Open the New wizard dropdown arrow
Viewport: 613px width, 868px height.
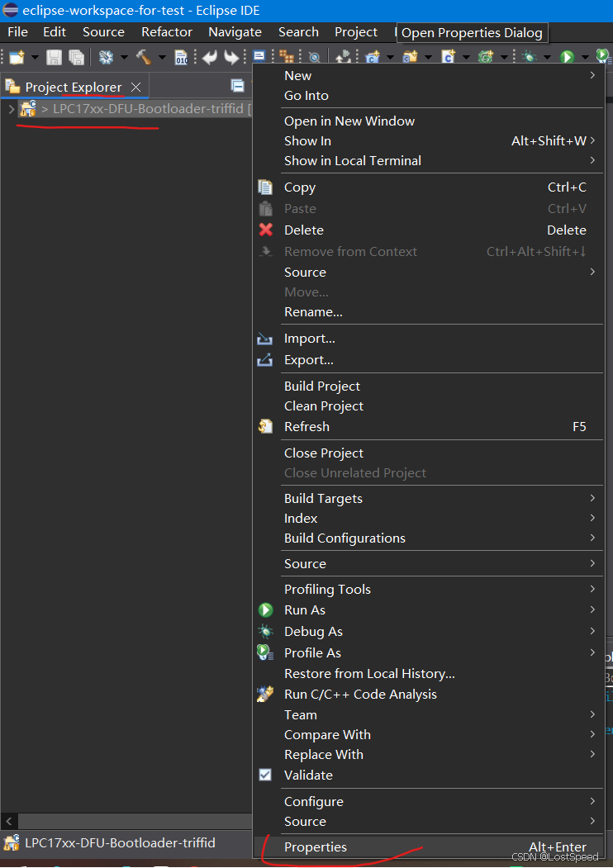pos(35,58)
